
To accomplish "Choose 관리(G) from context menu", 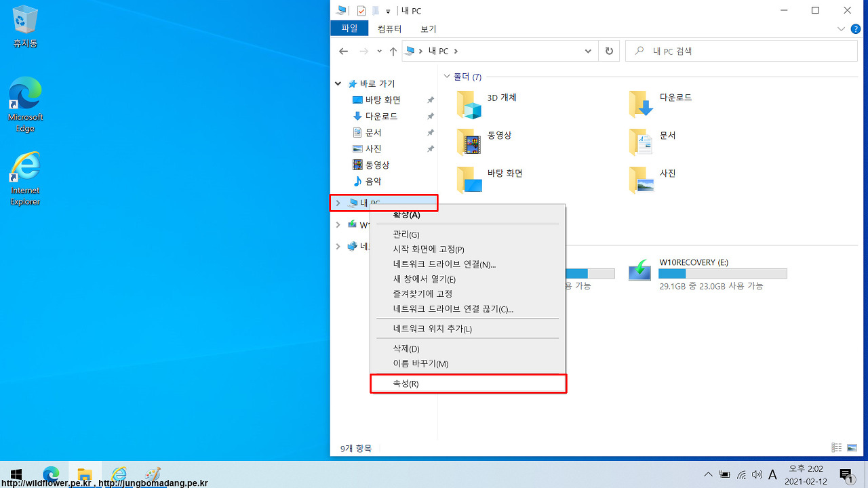I will pos(467,235).
